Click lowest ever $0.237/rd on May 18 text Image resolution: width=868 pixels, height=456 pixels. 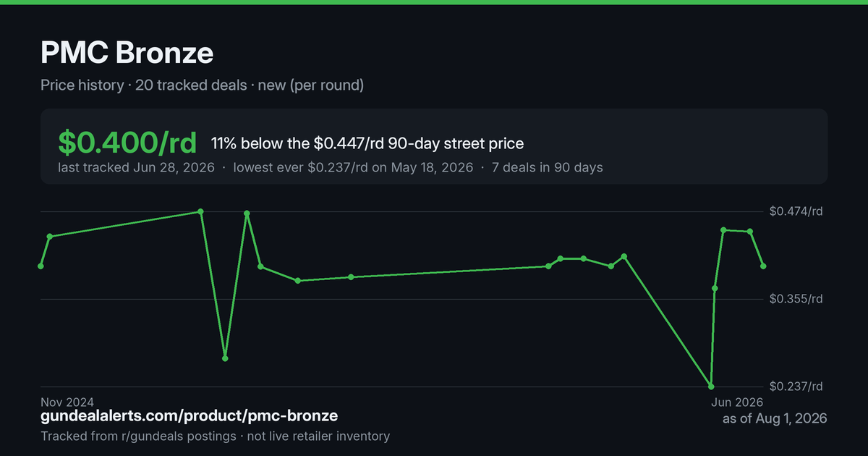(352, 168)
